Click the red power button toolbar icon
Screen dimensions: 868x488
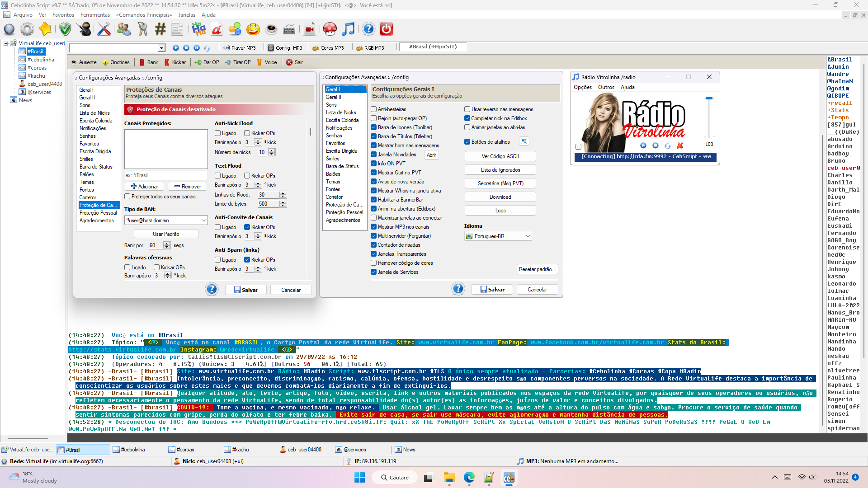(x=386, y=29)
